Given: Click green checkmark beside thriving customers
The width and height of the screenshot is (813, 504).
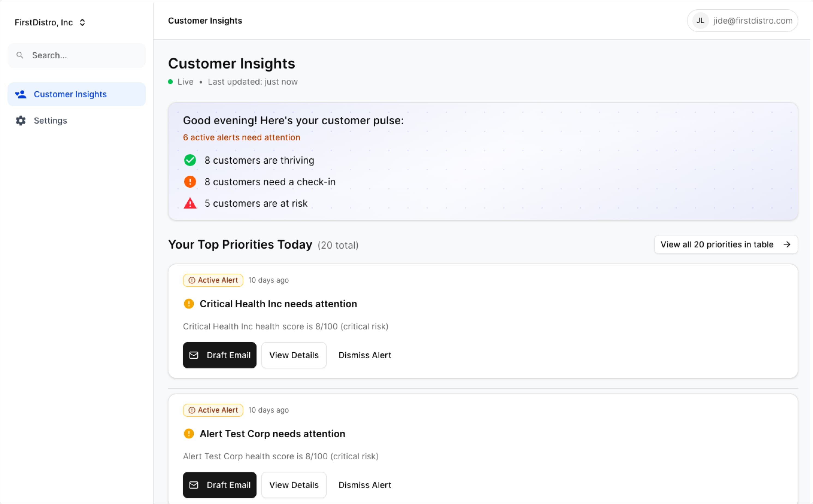Looking at the screenshot, I should [x=190, y=160].
